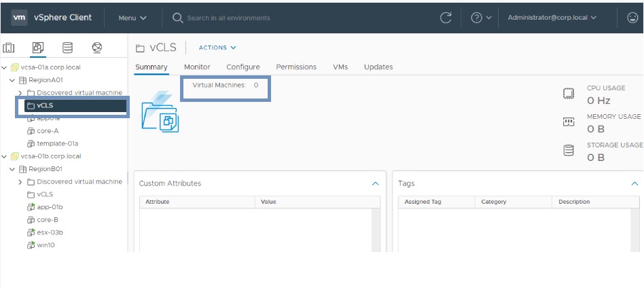
Task: Switch to the Monitor tab
Action: tap(197, 67)
